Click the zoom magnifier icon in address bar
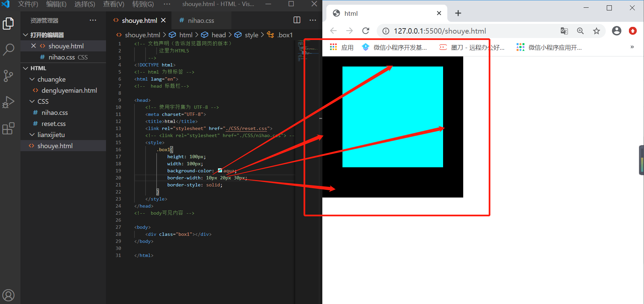644x304 pixels. (x=580, y=31)
